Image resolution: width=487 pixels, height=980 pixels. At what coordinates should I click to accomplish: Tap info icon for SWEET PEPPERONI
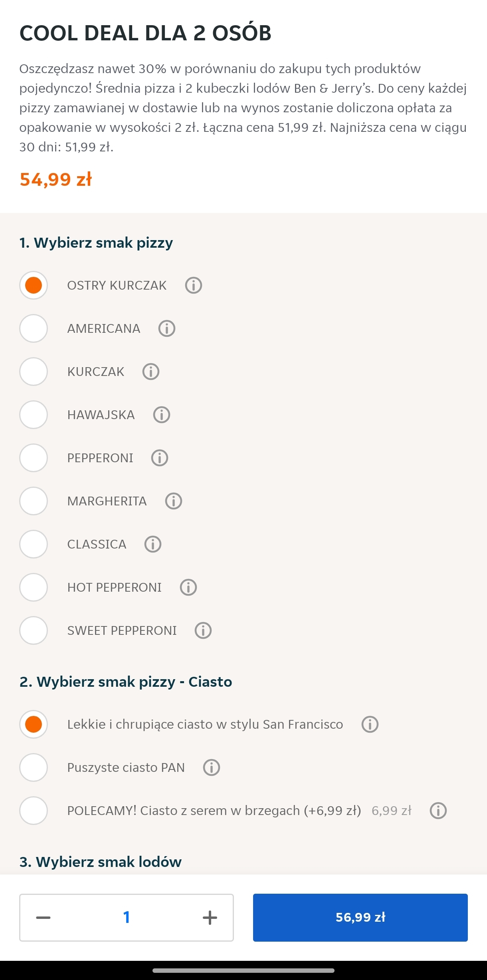[203, 630]
